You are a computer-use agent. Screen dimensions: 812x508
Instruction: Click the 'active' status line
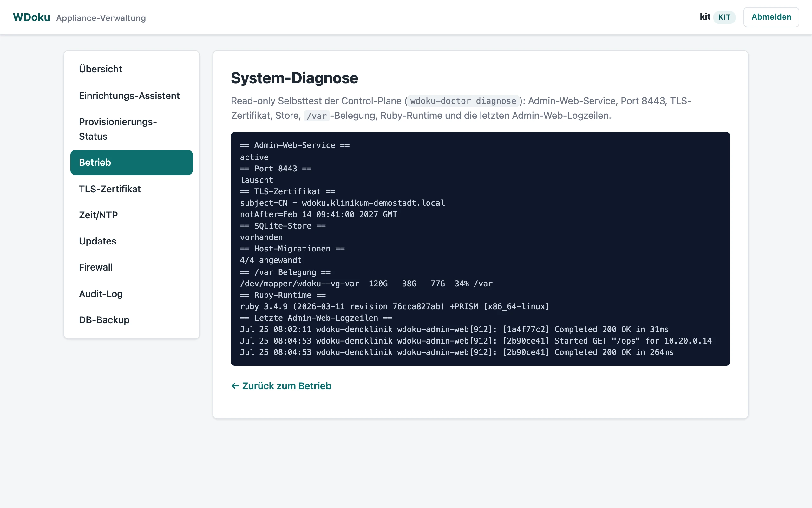coord(254,157)
